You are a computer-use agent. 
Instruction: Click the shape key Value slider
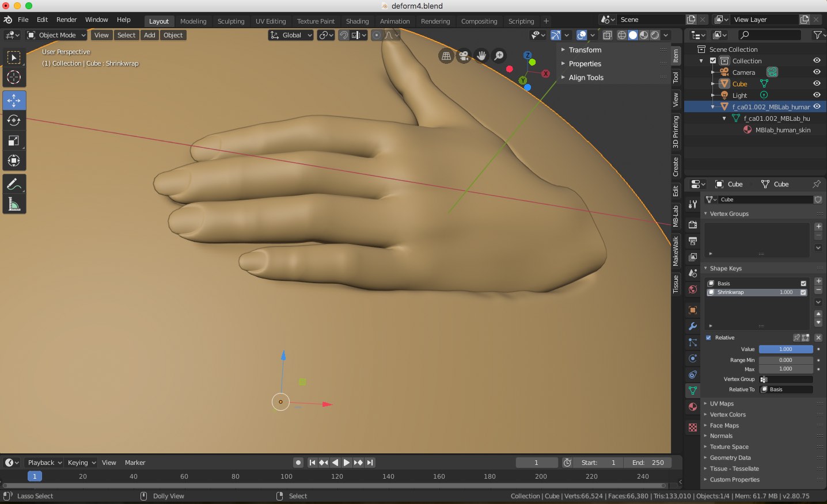(786, 349)
